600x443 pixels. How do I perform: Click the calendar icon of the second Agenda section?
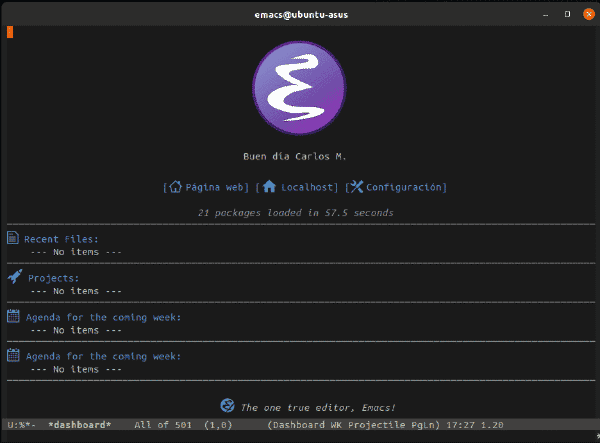pyautogui.click(x=13, y=355)
